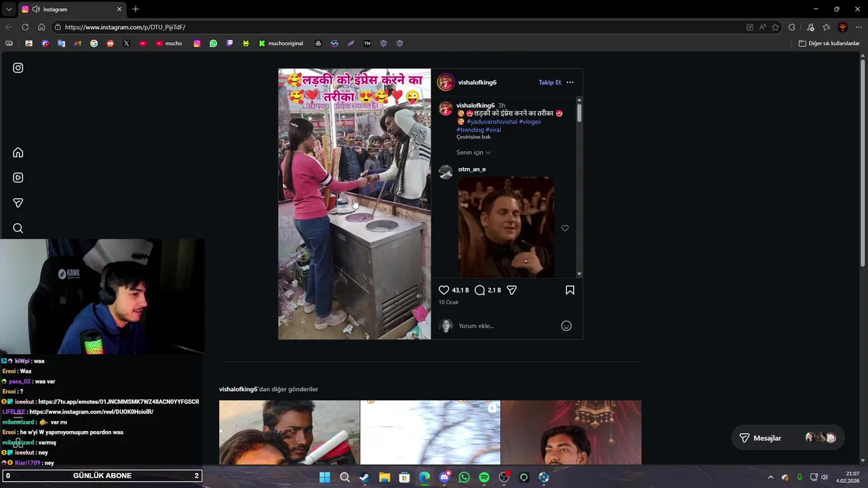Open the #viral hashtag
This screenshot has height=488, width=868.
pos(494,130)
